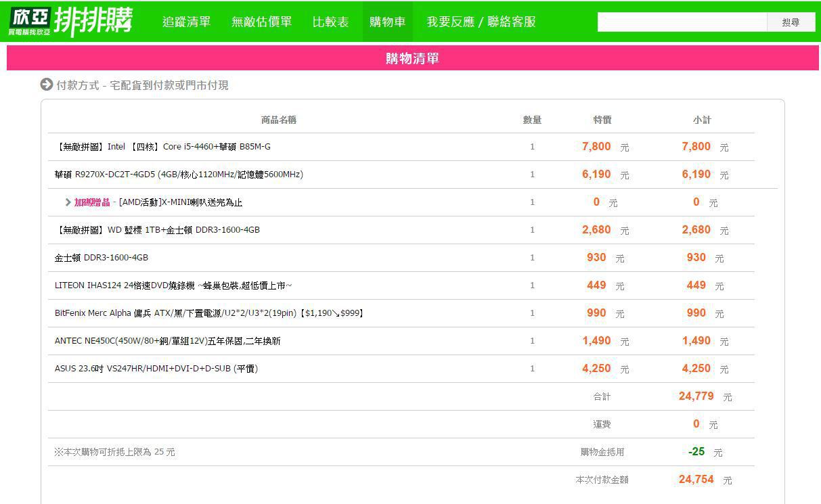Screen dimensions: 821x504
Task: Open the WD 藍標 1TB+金士頓 bundle link
Action: tap(157, 230)
